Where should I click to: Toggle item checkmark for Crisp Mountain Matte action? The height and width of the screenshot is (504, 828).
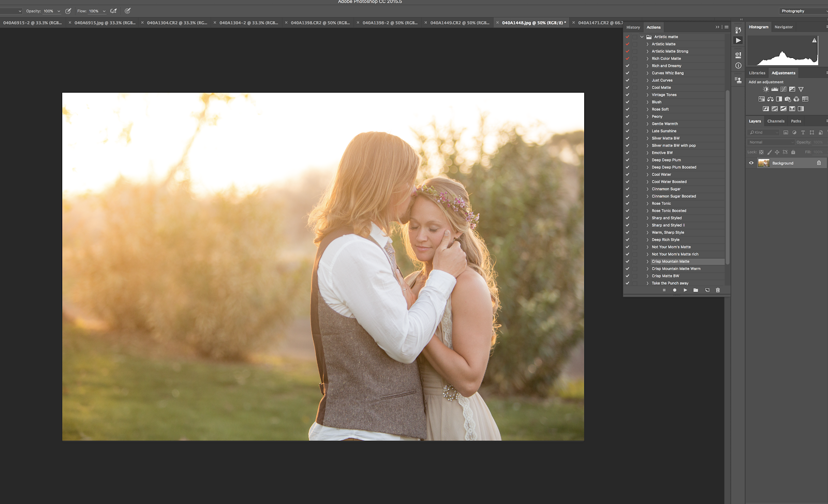click(x=627, y=261)
